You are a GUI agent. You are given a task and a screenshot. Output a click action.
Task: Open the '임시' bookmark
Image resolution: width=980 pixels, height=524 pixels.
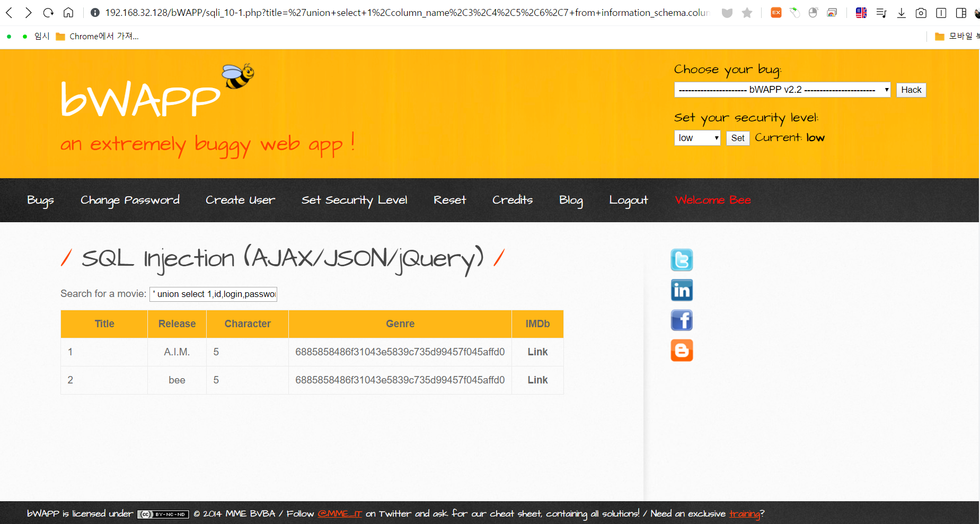[41, 36]
